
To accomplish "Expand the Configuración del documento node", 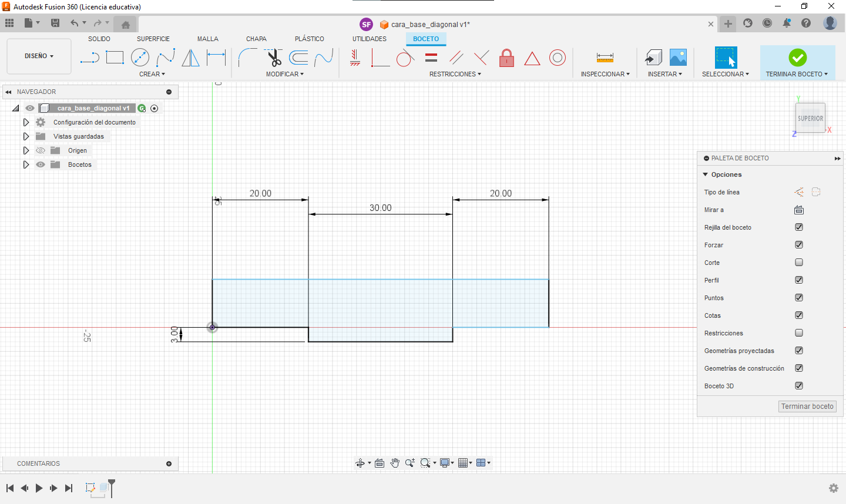I will tap(26, 122).
